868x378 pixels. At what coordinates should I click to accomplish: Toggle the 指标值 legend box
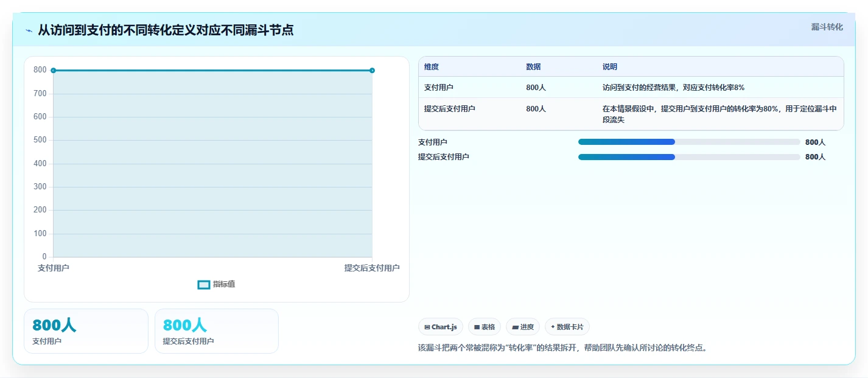[x=204, y=284]
